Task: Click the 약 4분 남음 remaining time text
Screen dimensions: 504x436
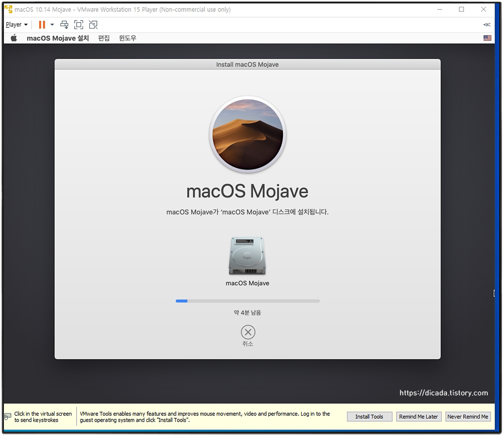Action: coord(247,313)
